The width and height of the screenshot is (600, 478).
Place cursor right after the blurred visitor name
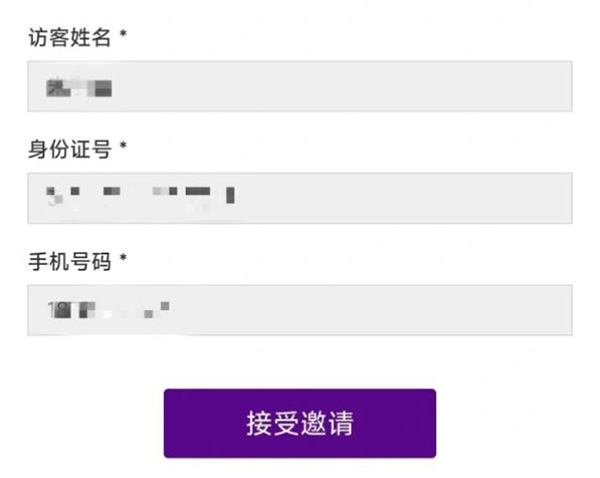point(115,88)
